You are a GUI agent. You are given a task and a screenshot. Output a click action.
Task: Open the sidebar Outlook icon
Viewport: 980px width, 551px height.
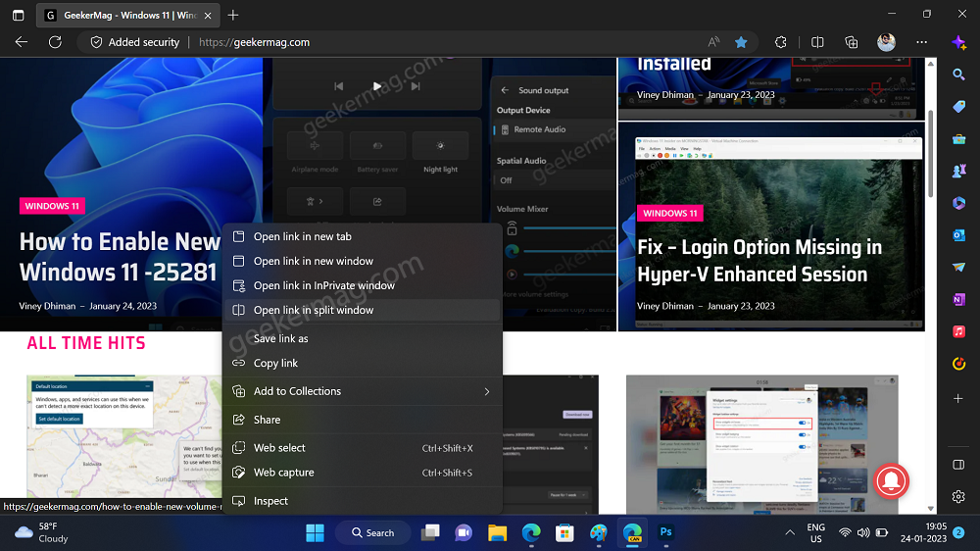click(958, 235)
